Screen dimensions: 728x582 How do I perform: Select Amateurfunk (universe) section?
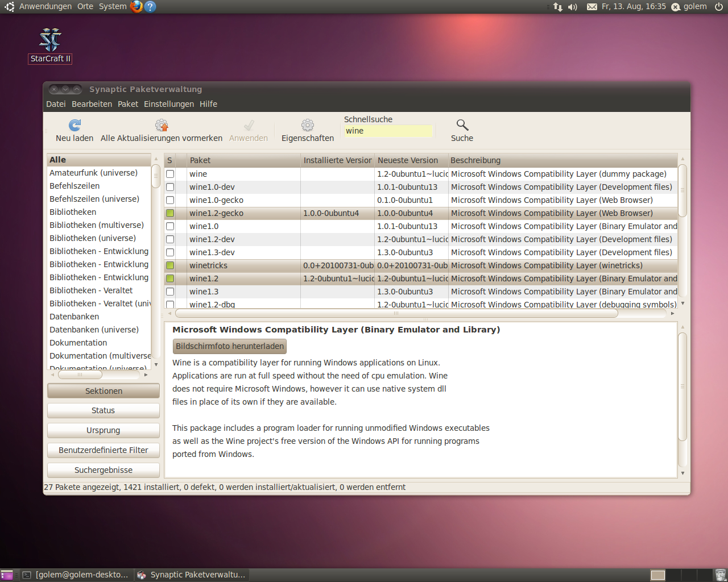99,173
